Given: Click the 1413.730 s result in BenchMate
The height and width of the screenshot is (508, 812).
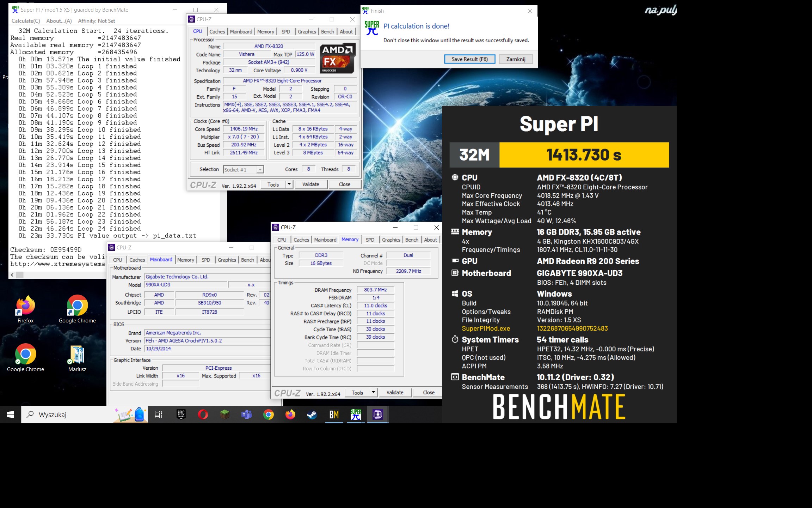Looking at the screenshot, I should 584,155.
